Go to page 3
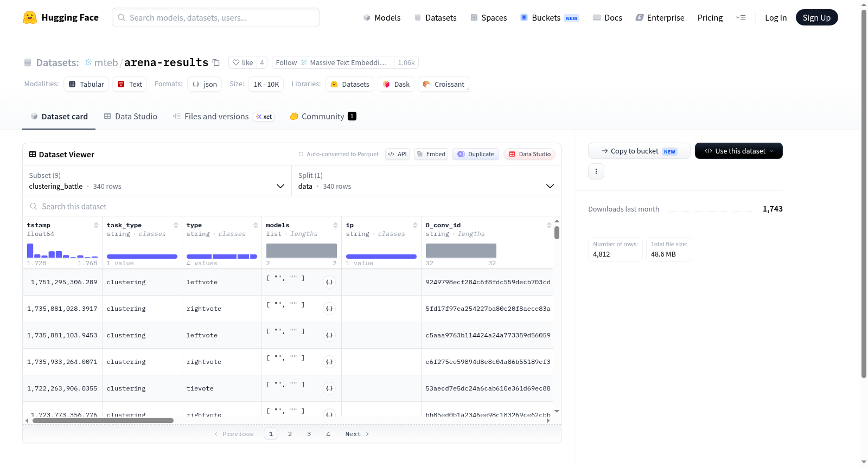Image resolution: width=868 pixels, height=467 pixels. coord(309,434)
